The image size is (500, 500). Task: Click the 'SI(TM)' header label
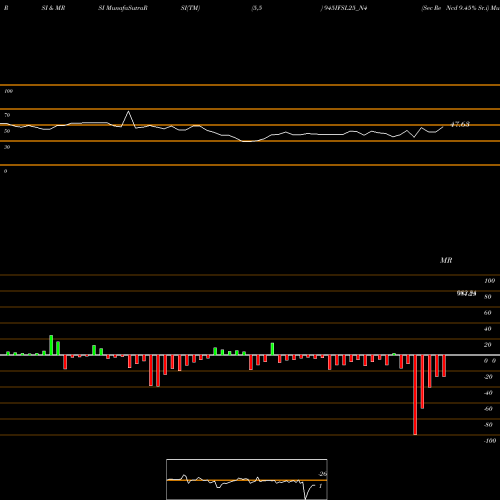(190, 8)
